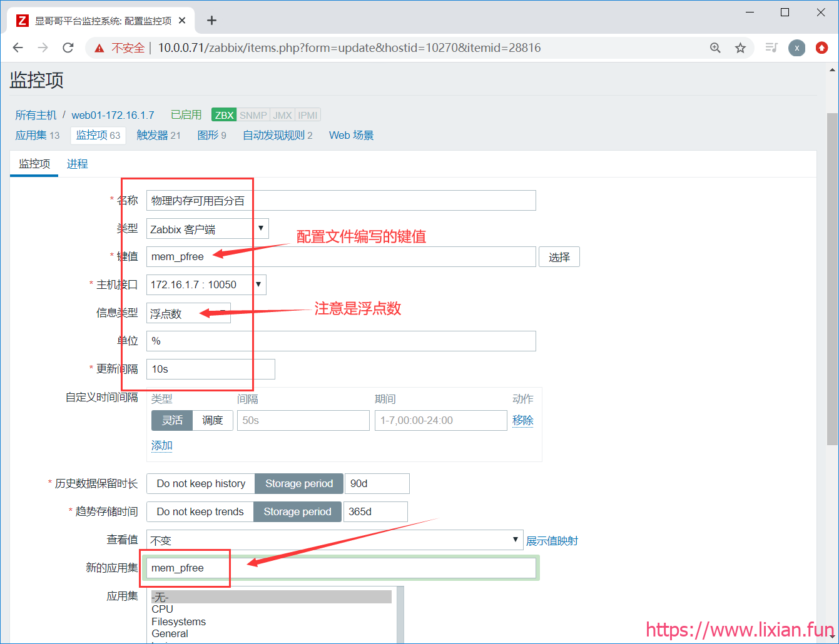Switch to the 进程 tab
Screen dimensions: 839x644
coord(78,164)
